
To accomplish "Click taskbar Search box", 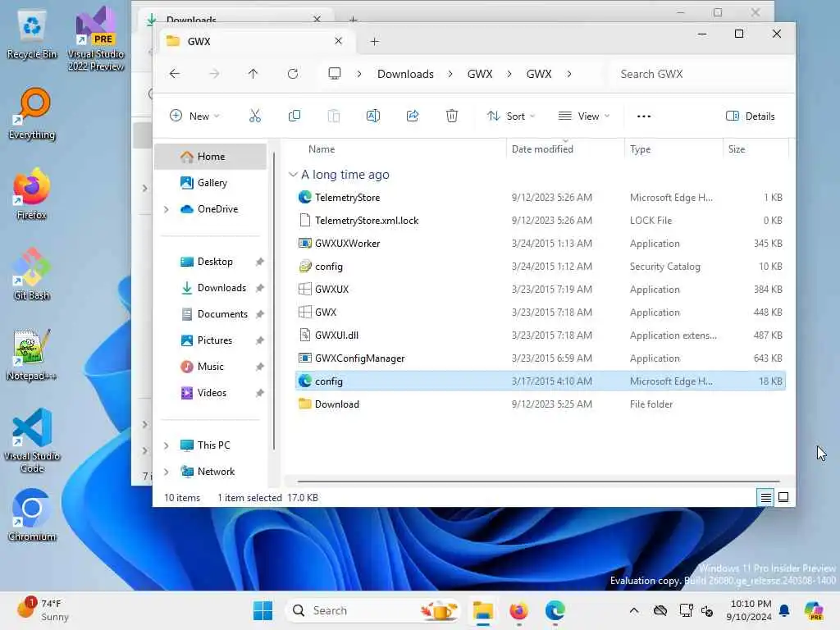I will pyautogui.click(x=373, y=610).
